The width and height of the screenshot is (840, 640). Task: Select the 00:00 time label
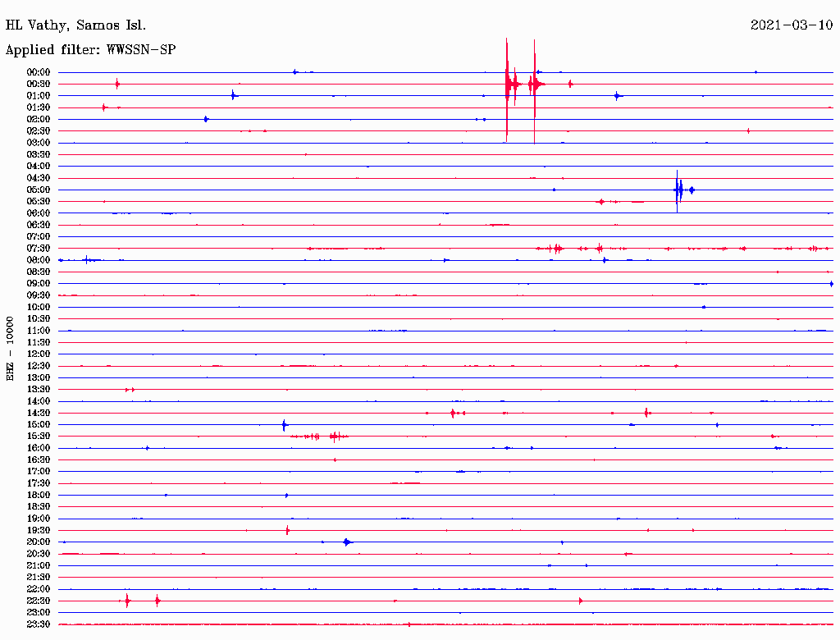(x=39, y=72)
